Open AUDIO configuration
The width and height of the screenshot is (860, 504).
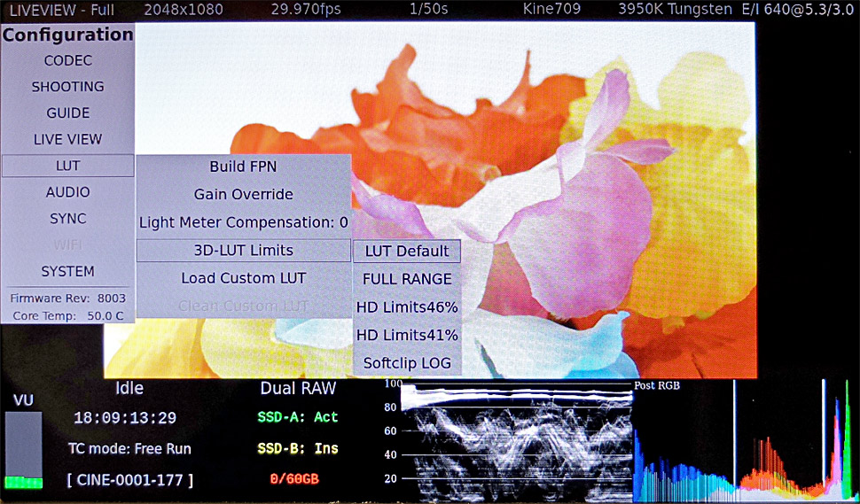[67, 191]
